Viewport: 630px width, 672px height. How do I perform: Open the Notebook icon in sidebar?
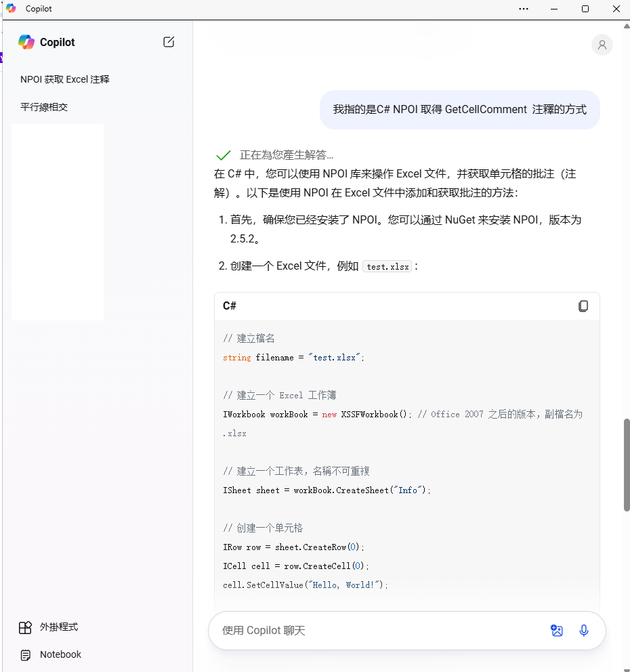click(x=25, y=655)
